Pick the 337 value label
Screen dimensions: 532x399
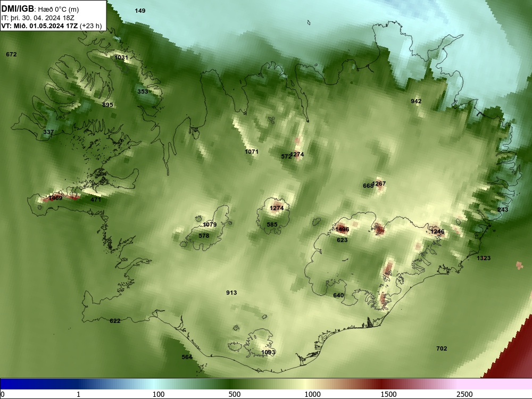48,132
